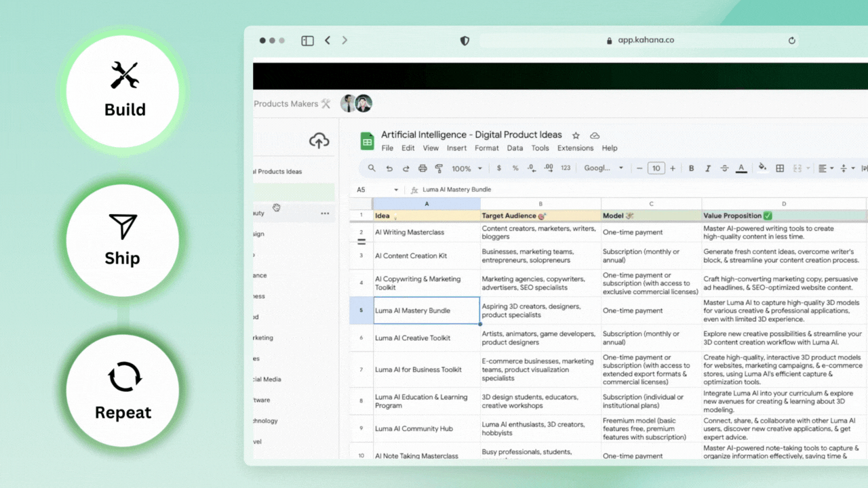Open the Tools menu

pyautogui.click(x=540, y=148)
